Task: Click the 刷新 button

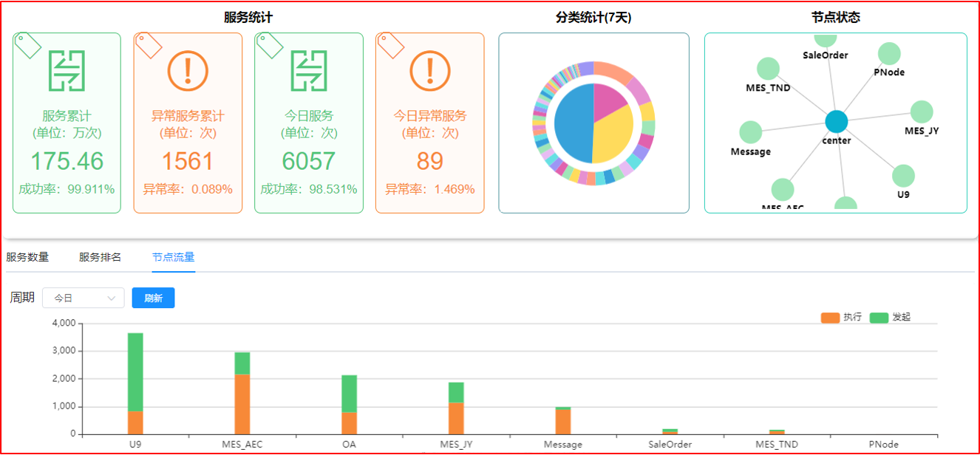Action: pos(153,298)
